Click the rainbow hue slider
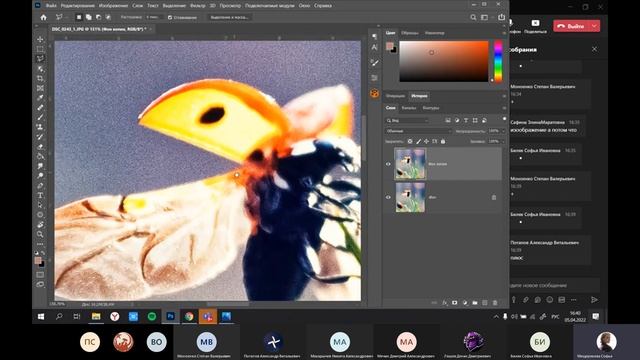Viewport: 640px width, 360px height. (x=498, y=61)
